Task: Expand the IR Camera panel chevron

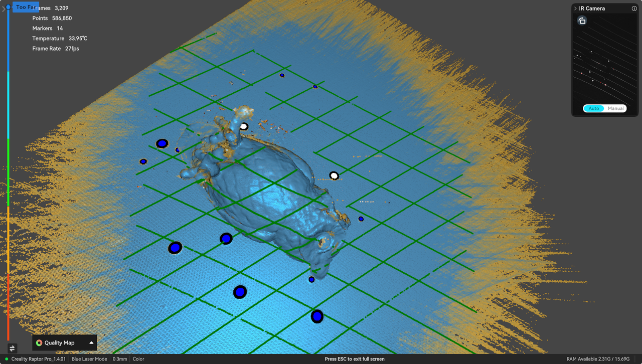Action: pos(575,8)
